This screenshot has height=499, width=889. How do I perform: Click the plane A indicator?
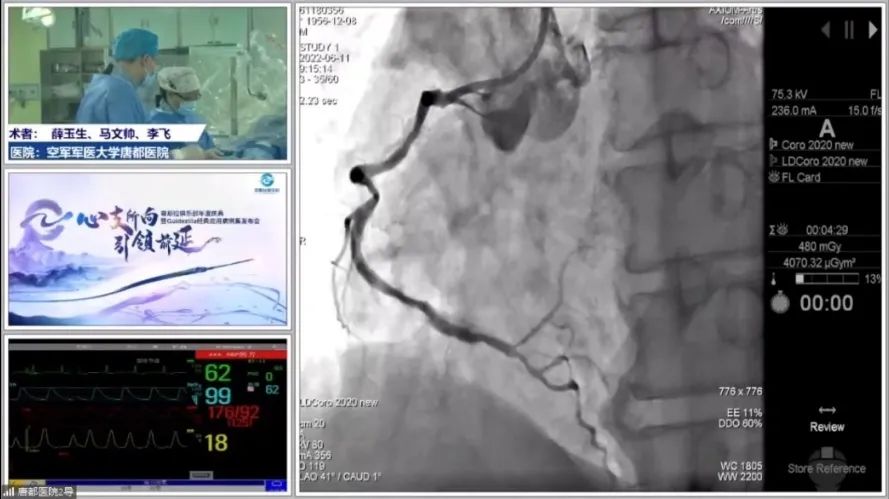click(x=826, y=128)
